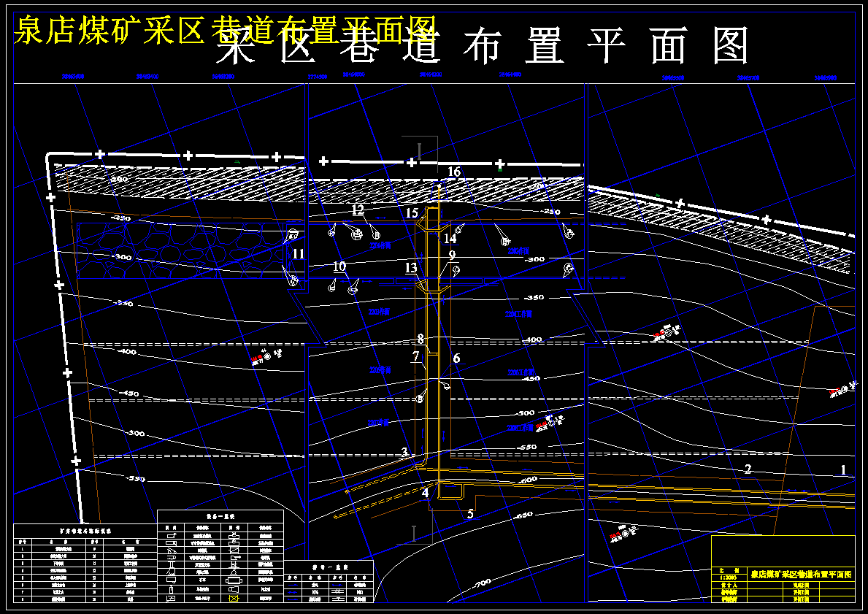This screenshot has width=868, height=614.
Task: Select the -700 contour elevation label
Action: pyautogui.click(x=482, y=583)
